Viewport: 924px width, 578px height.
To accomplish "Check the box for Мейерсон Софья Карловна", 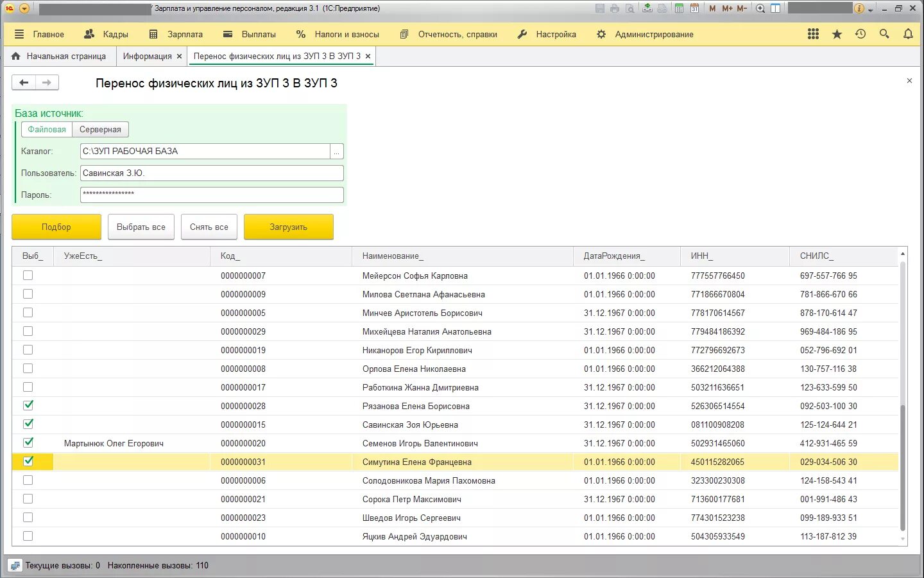I will tap(28, 275).
